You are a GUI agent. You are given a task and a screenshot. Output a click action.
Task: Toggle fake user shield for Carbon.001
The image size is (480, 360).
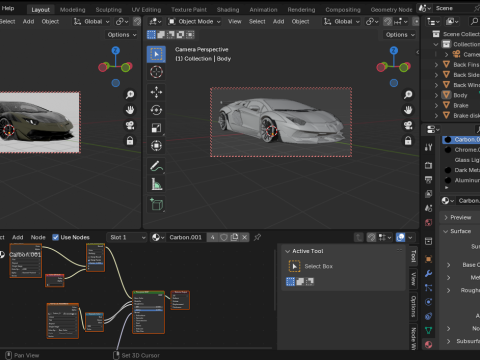point(224,237)
